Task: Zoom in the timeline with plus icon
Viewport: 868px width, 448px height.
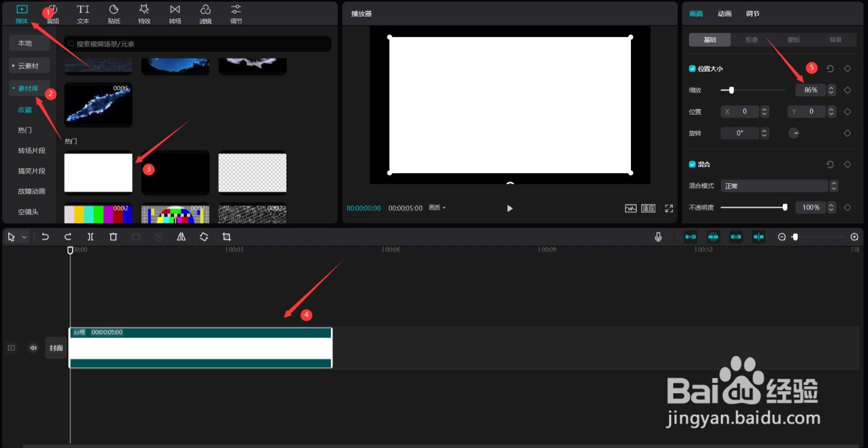Action: 854,237
